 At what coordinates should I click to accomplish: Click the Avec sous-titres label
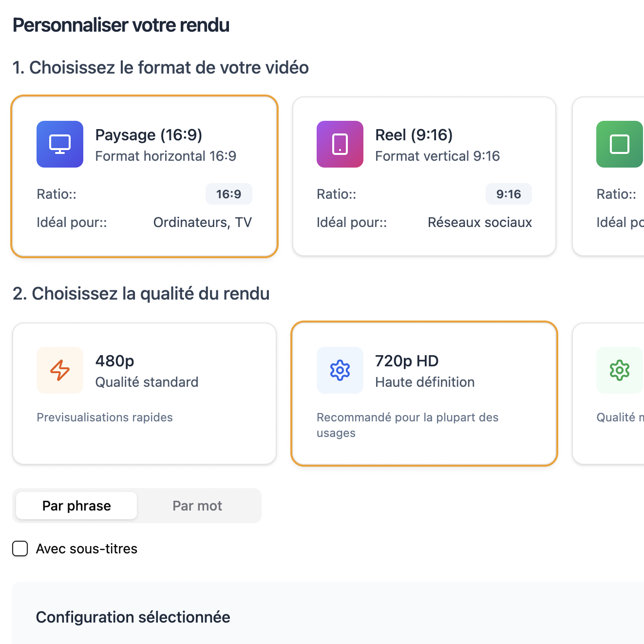pos(87,549)
